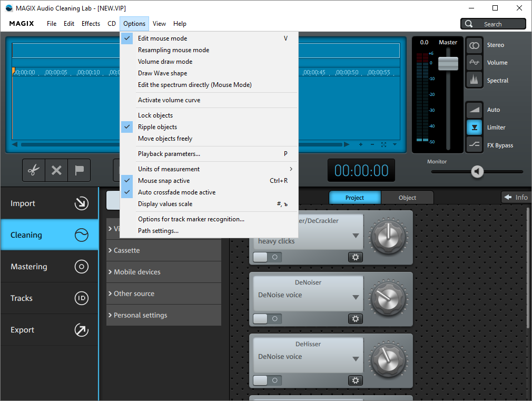Screen dimensions: 532x401
Task: Open the DeClicker heavy clicks preset dropdown
Action: point(355,236)
